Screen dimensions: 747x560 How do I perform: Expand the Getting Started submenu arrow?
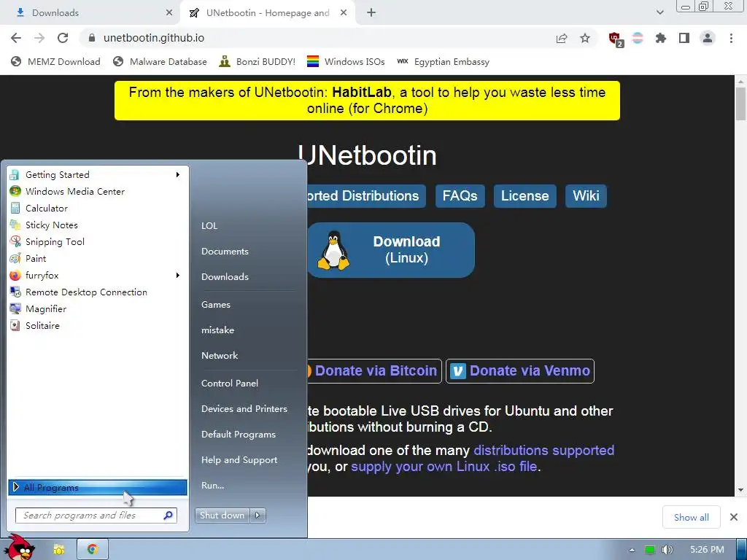click(178, 175)
